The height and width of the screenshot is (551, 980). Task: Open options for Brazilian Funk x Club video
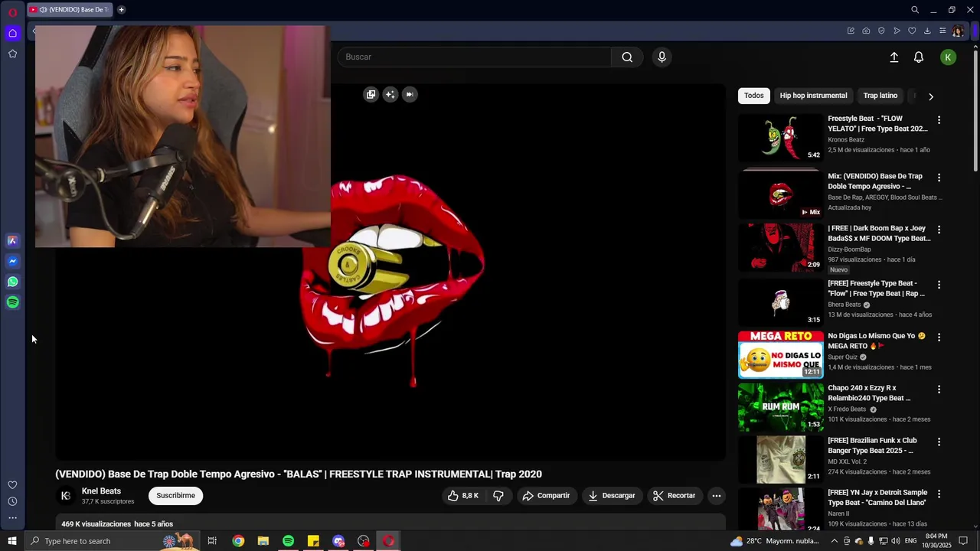click(x=939, y=442)
